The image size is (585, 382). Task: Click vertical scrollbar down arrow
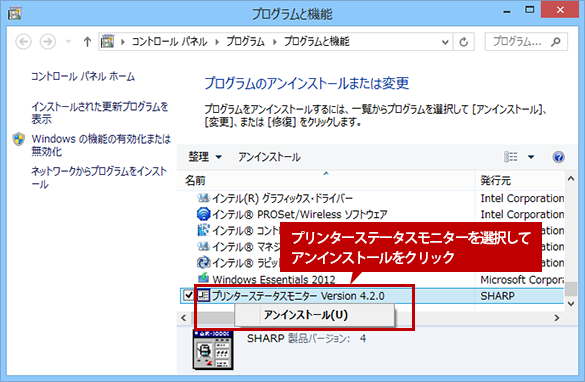pyautogui.click(x=571, y=303)
